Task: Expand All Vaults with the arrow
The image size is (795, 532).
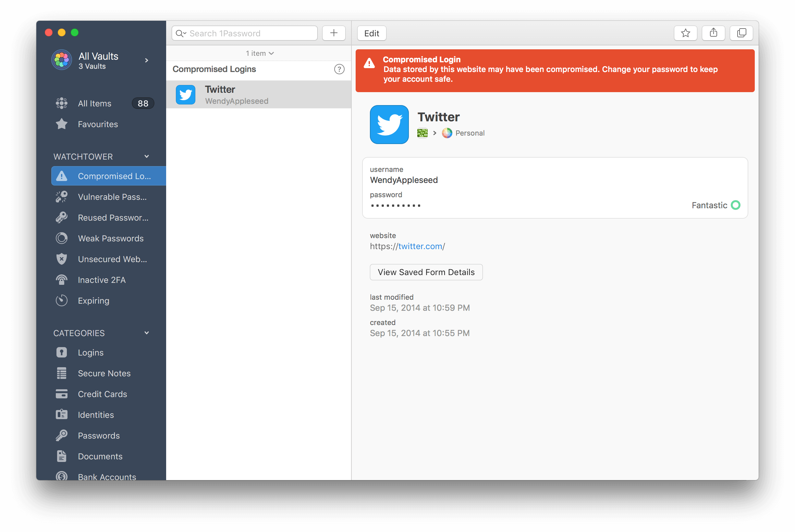Action: pos(147,60)
